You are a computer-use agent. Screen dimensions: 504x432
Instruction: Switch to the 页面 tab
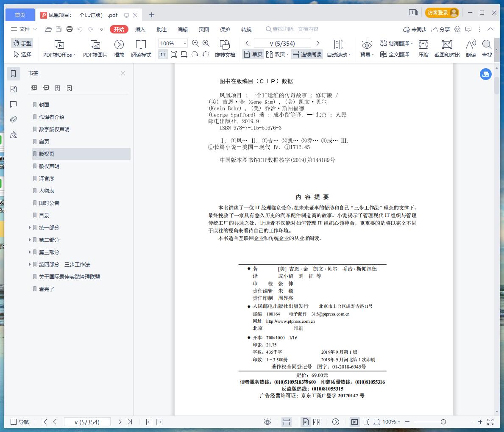coord(204,29)
